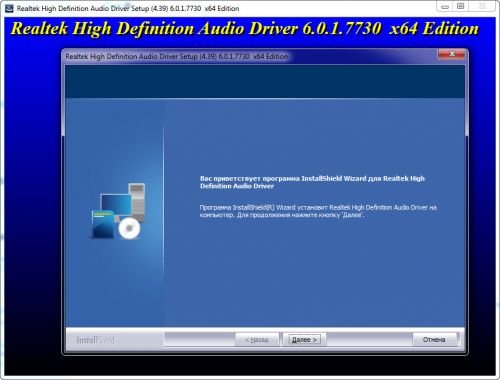Click the disabled < Назад button

point(257,340)
